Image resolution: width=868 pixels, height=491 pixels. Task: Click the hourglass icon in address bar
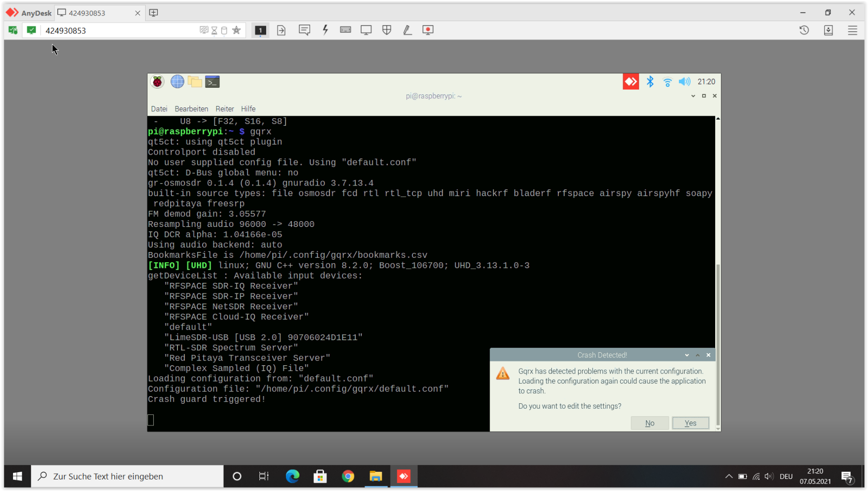pyautogui.click(x=215, y=30)
